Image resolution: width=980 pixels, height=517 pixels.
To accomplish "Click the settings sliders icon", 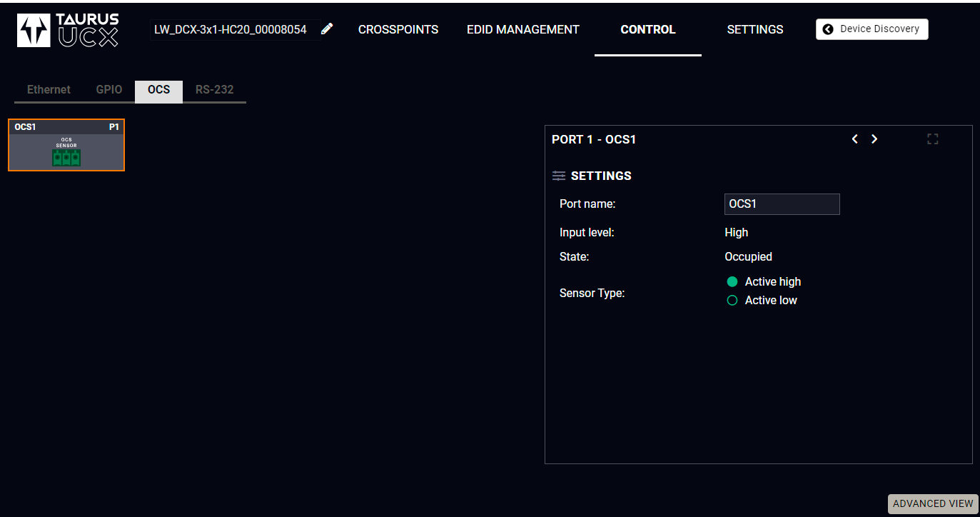I will [x=559, y=176].
